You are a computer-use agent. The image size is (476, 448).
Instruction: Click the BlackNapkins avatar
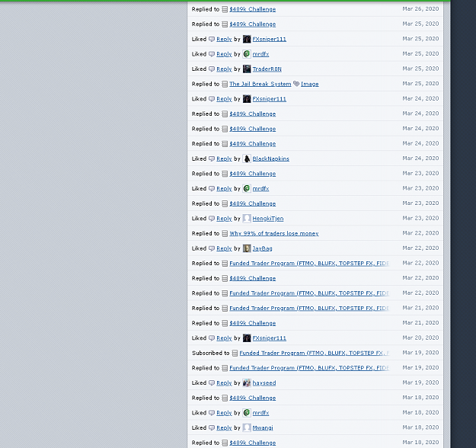pyautogui.click(x=247, y=158)
